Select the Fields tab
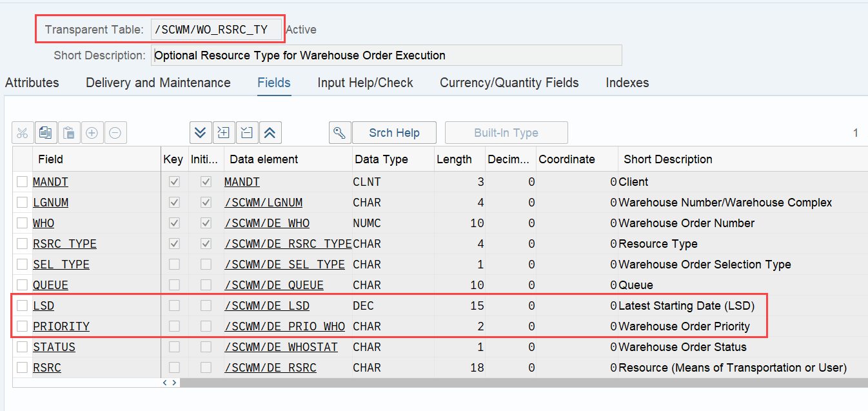Viewport: 868px width, 411px height. (274, 83)
